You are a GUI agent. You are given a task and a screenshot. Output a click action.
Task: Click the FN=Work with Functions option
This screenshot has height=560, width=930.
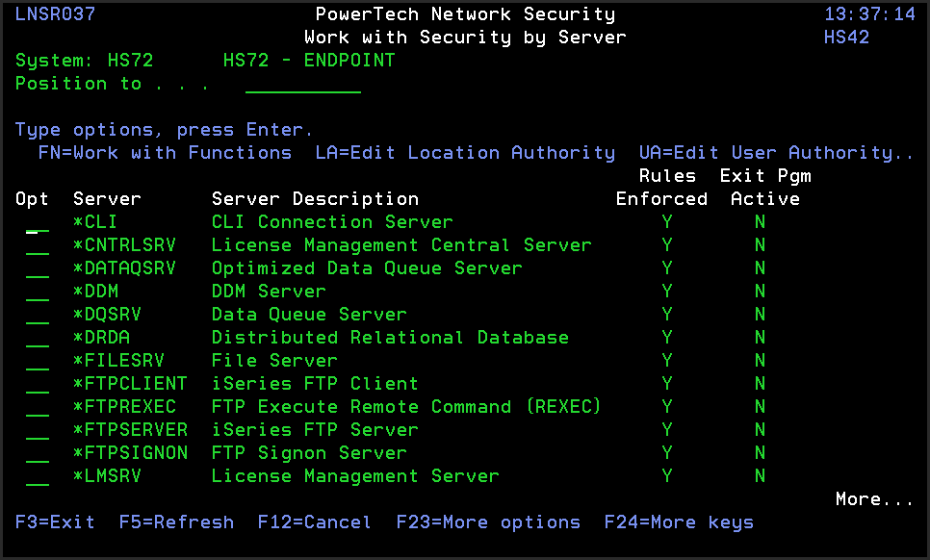165,153
